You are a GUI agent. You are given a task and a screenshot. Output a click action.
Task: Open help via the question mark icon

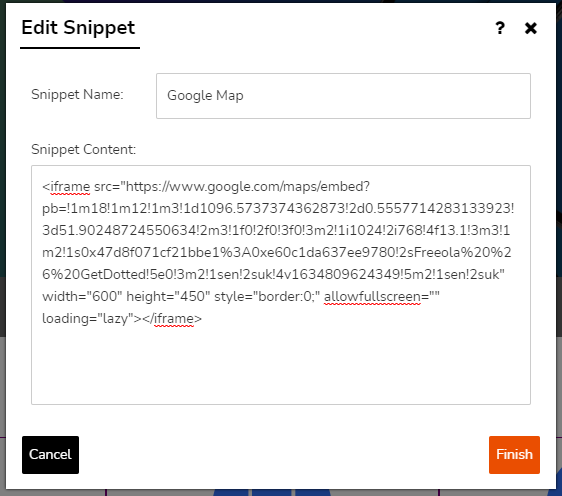click(500, 28)
